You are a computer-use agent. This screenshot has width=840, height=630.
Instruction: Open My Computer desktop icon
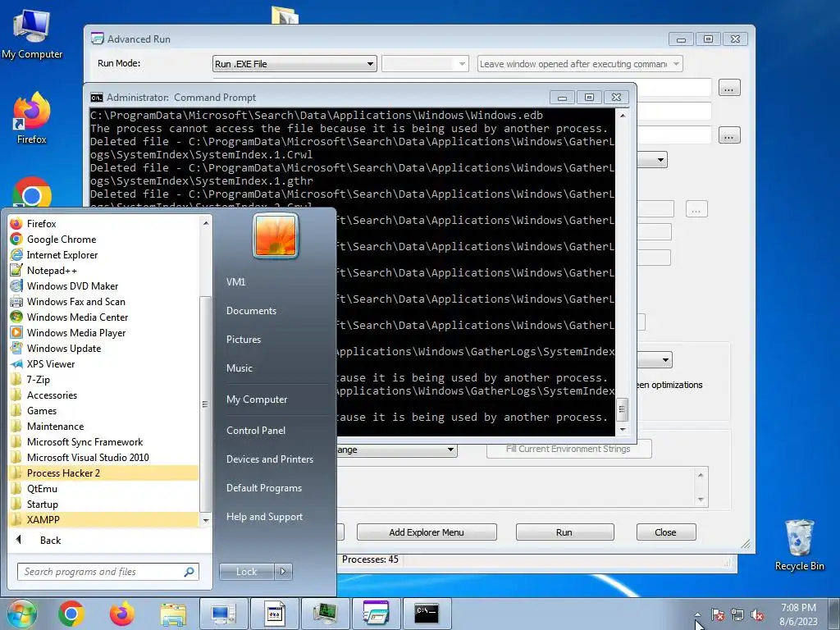32,34
